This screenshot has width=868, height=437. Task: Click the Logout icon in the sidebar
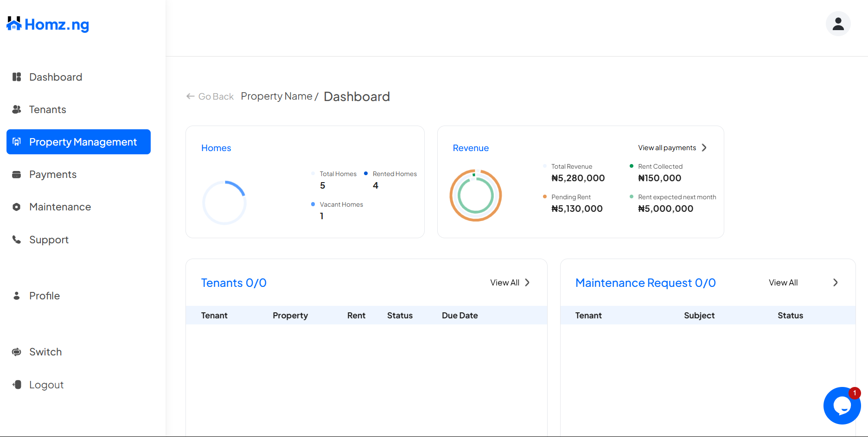coord(17,385)
